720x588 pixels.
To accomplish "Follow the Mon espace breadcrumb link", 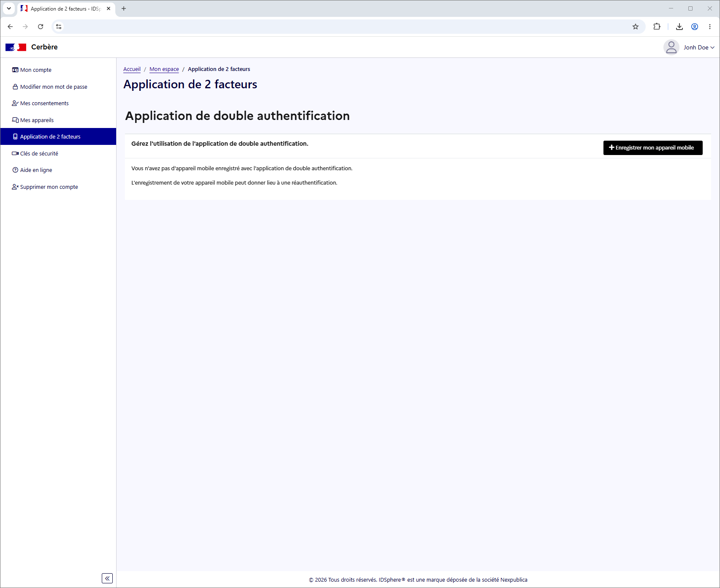I will pos(164,69).
